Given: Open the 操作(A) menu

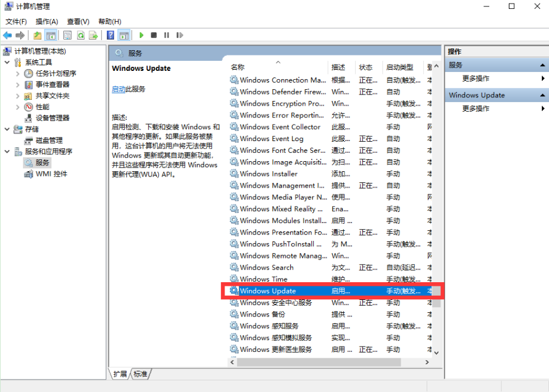Looking at the screenshot, I should (x=47, y=22).
